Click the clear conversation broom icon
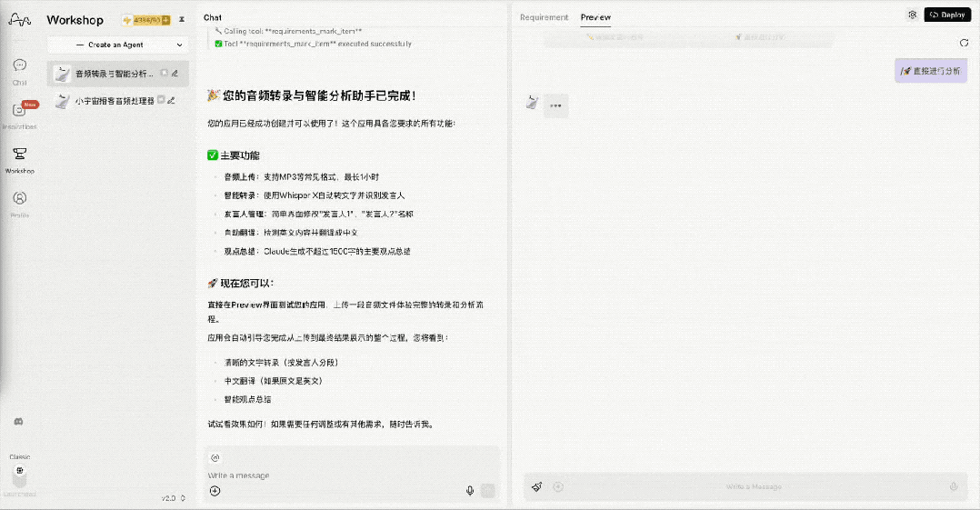Screen dimensions: 980x510 (537, 487)
